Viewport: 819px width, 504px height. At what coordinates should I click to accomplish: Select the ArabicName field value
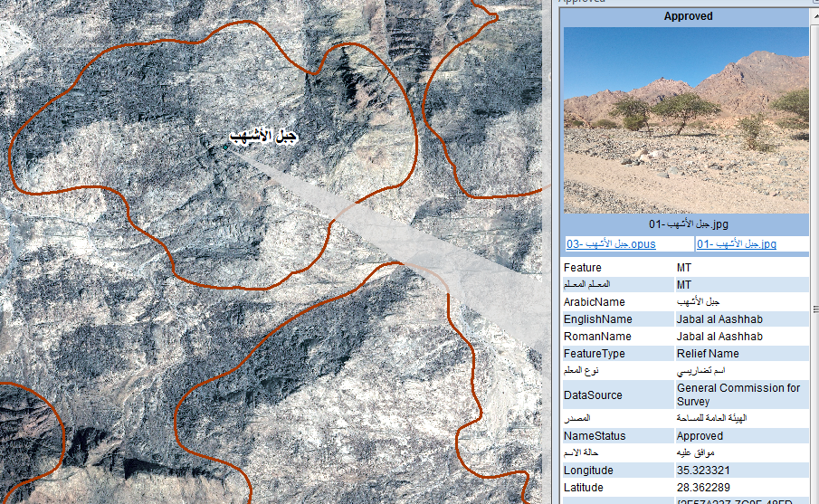coord(698,302)
